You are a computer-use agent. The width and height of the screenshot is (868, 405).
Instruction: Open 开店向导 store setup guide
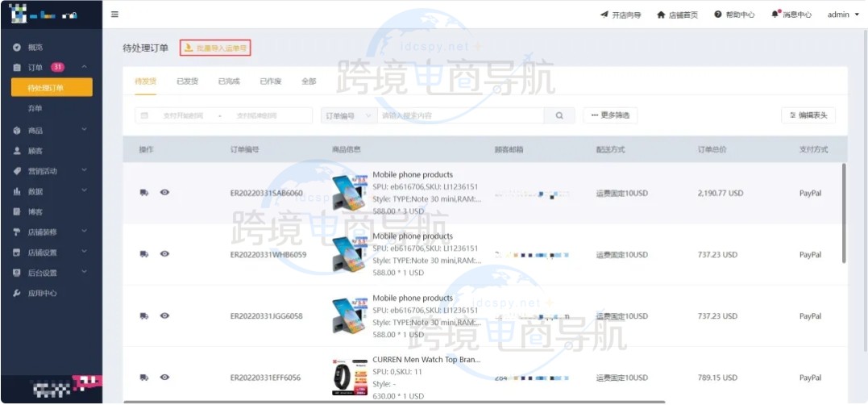tap(621, 15)
